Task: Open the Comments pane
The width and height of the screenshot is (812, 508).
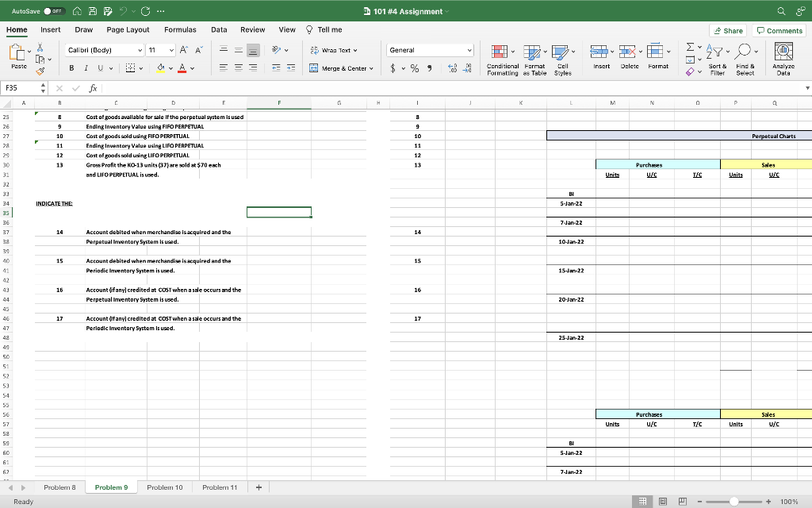Action: 779,31
